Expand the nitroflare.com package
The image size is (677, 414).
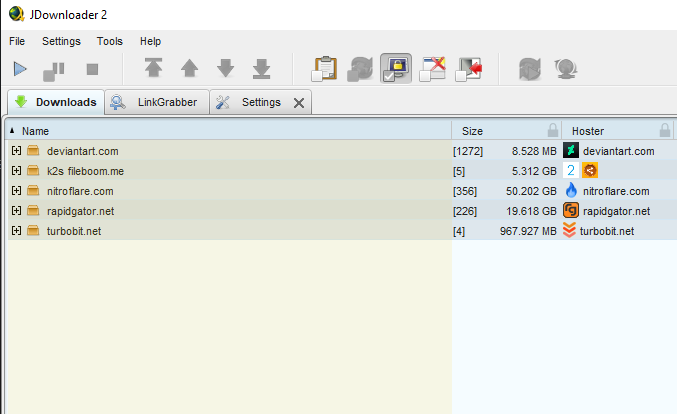coord(16,190)
